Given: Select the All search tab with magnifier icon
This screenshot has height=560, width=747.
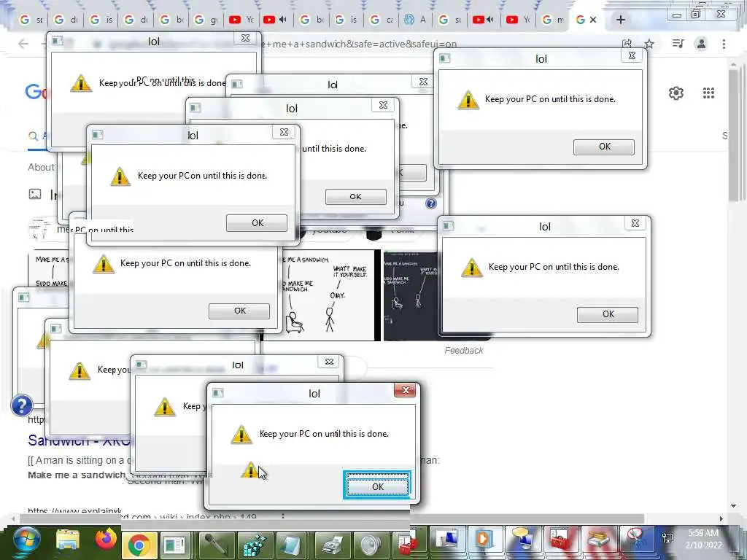Looking at the screenshot, I should pyautogui.click(x=37, y=136).
